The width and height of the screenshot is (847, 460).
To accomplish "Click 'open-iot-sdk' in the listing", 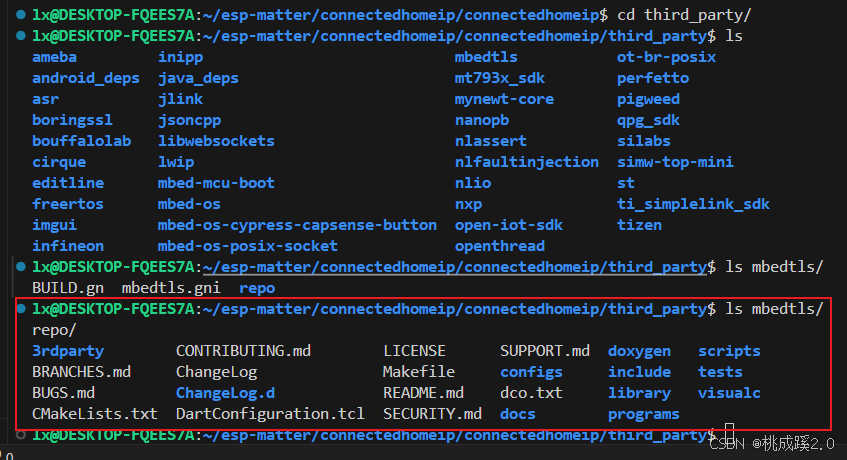I will tap(509, 225).
